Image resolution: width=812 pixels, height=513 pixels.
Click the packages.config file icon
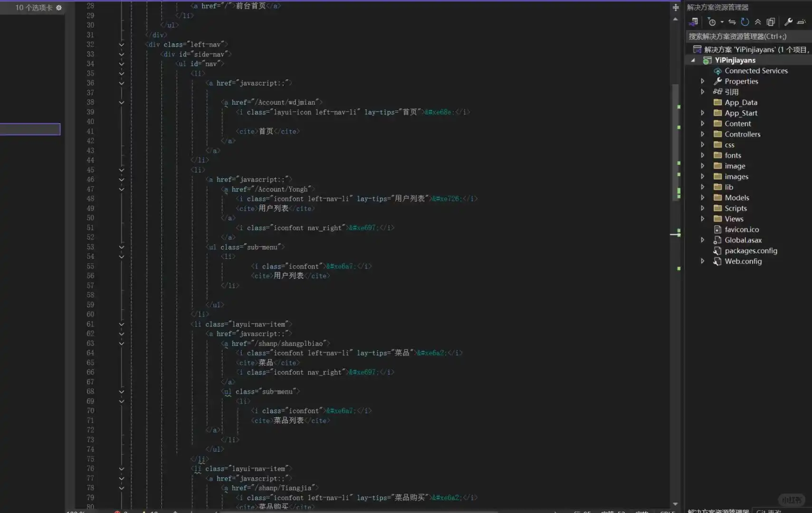tap(717, 251)
